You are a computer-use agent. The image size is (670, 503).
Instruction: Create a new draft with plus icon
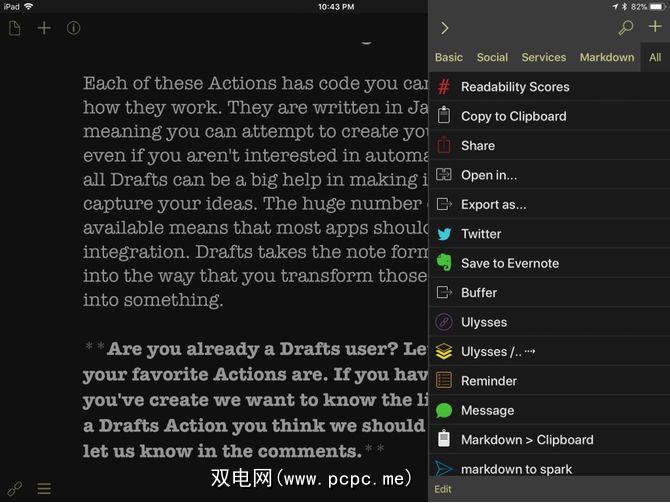coord(44,28)
